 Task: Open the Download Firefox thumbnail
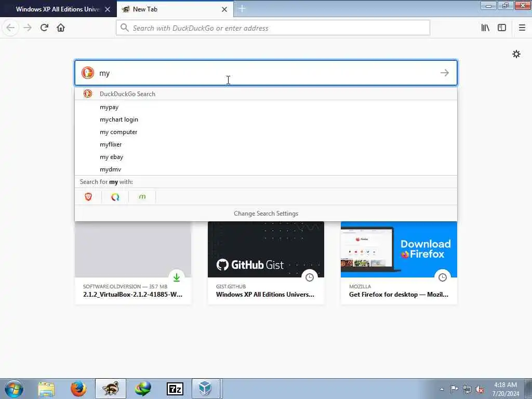click(398, 249)
